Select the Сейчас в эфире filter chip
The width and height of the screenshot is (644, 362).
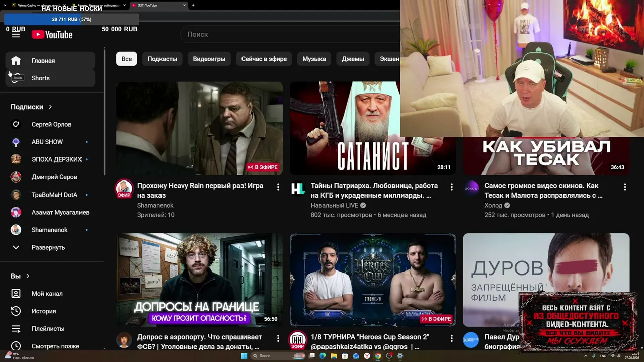[x=264, y=59]
